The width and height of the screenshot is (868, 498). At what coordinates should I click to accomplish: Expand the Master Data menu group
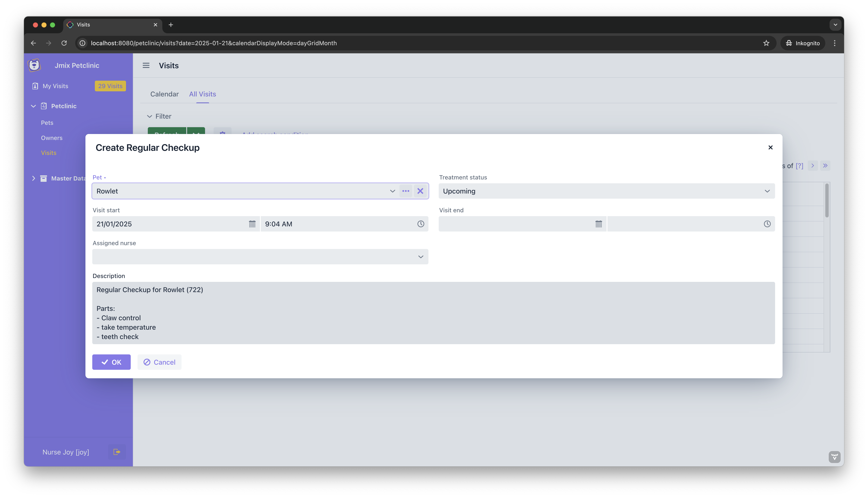[x=34, y=178]
